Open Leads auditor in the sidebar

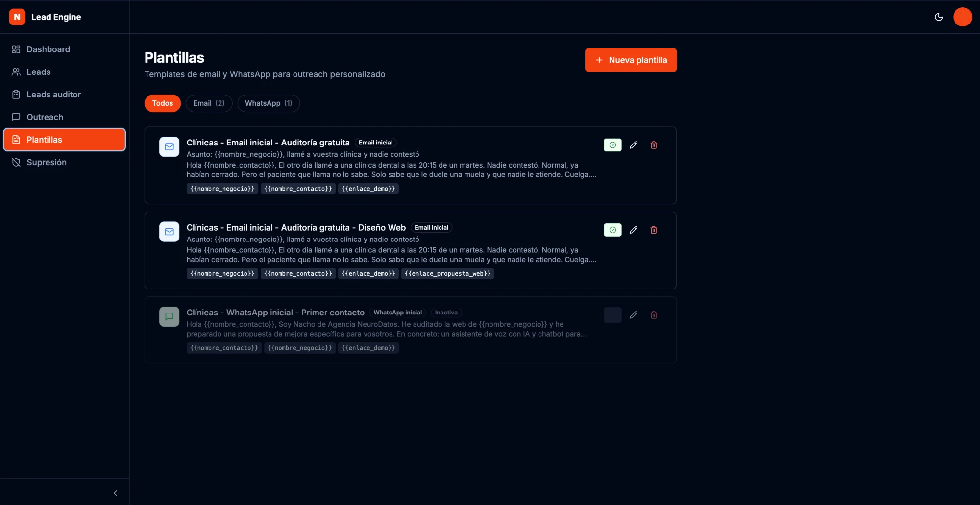65,95
